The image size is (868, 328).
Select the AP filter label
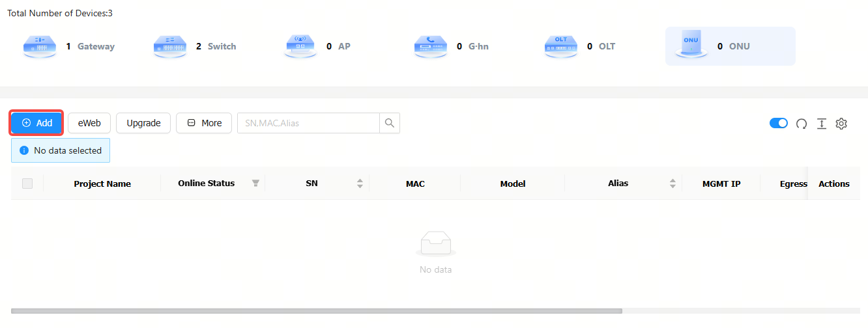click(344, 46)
